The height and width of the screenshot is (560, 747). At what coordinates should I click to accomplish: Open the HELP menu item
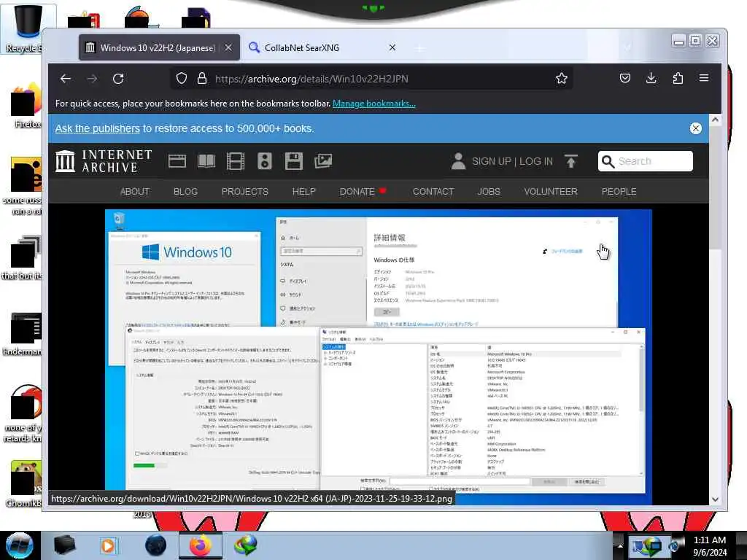(304, 192)
